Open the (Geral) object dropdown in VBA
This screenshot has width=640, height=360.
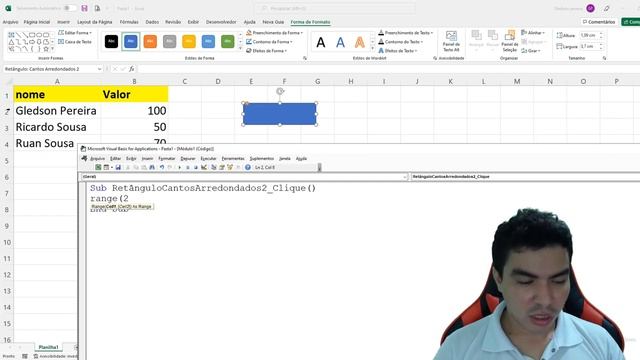pos(244,177)
